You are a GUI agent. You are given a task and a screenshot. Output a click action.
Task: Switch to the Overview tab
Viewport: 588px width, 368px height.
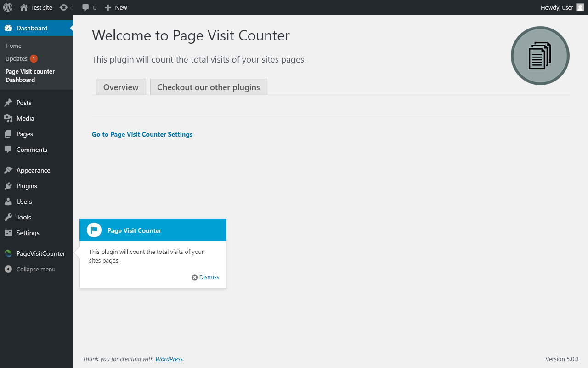point(121,87)
